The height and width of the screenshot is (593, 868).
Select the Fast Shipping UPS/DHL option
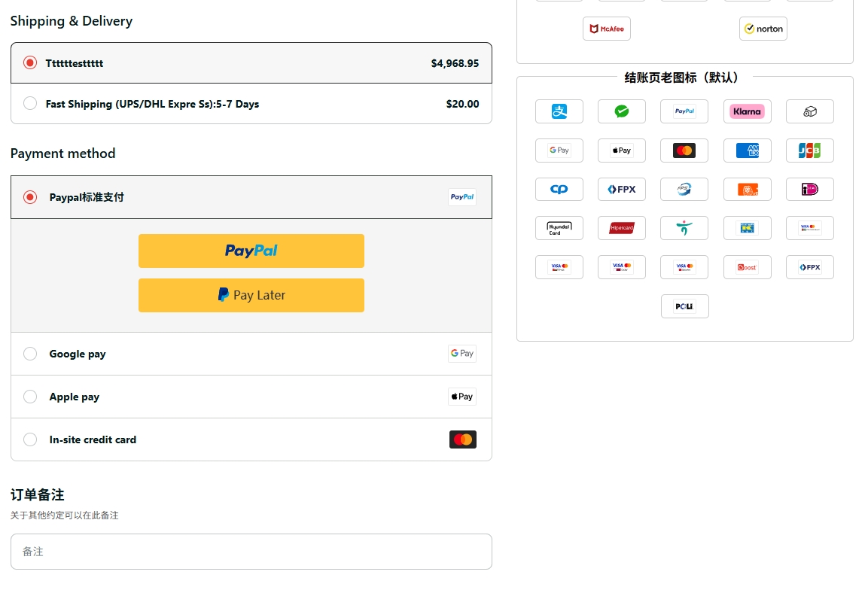(x=30, y=104)
